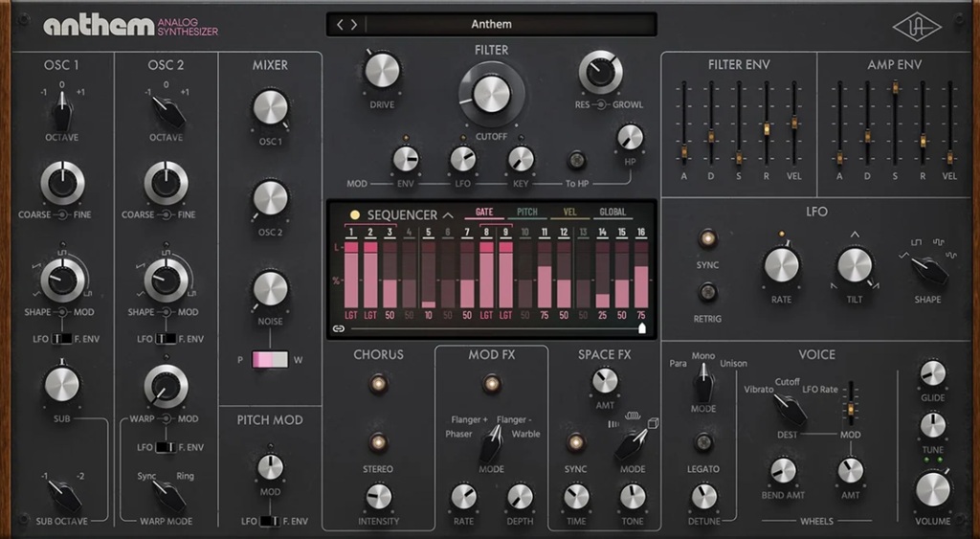This screenshot has height=539, width=980.
Task: Select sequencer step 14
Action: (603, 233)
